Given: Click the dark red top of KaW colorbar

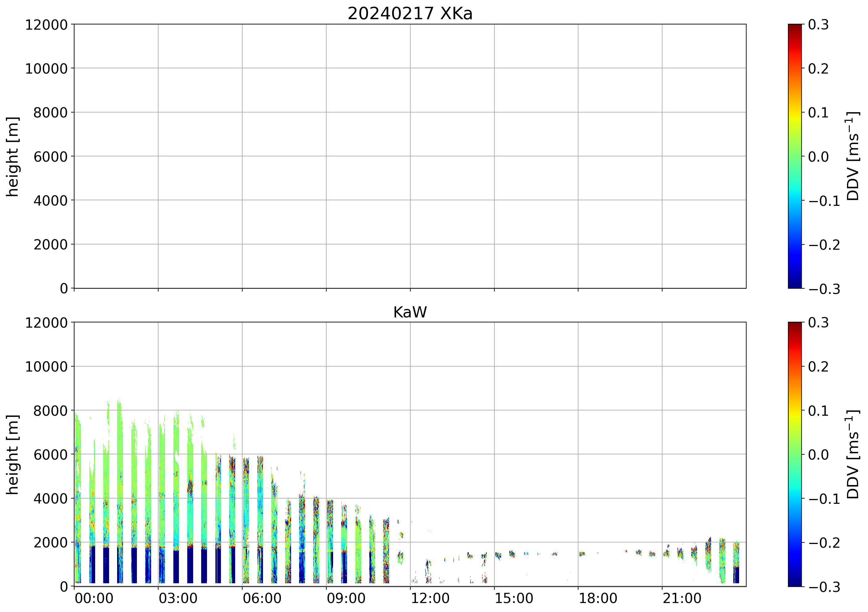Looking at the screenshot, I should [795, 325].
